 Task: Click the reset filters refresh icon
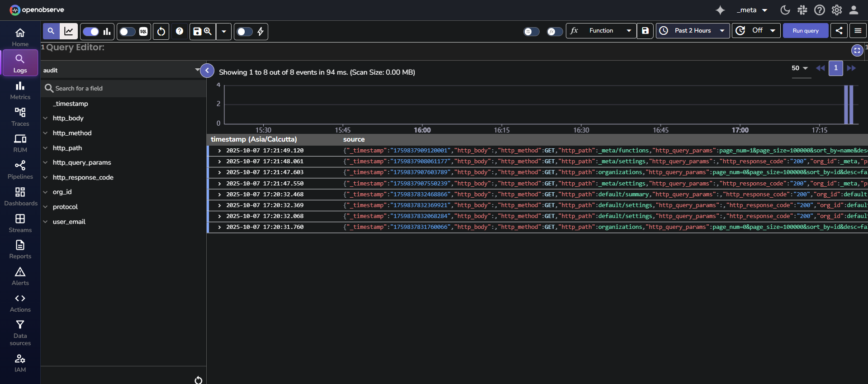[x=161, y=32]
